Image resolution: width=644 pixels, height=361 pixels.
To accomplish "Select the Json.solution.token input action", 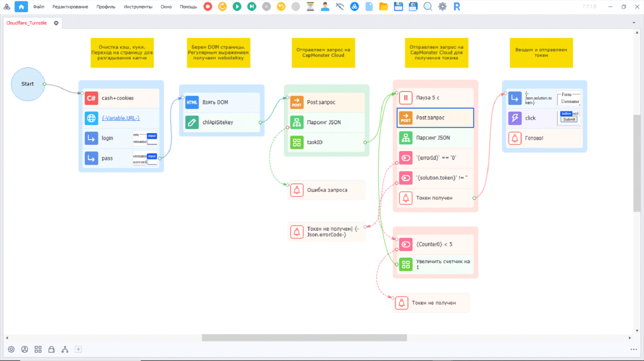I will pos(544,98).
